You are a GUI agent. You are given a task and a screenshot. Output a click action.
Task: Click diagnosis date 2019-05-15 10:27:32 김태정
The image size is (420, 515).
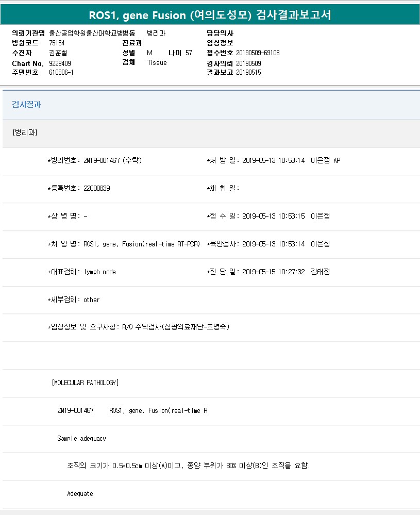286,272
